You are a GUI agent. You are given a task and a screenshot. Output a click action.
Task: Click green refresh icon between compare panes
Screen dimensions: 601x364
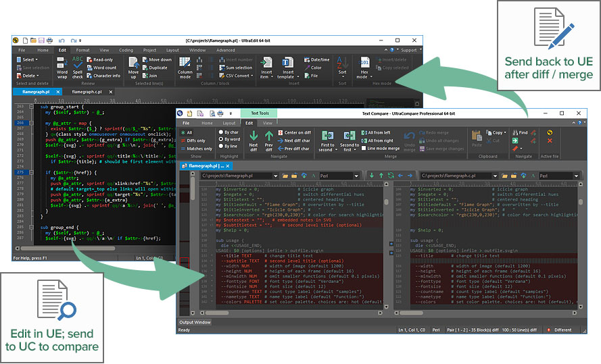[391, 176]
